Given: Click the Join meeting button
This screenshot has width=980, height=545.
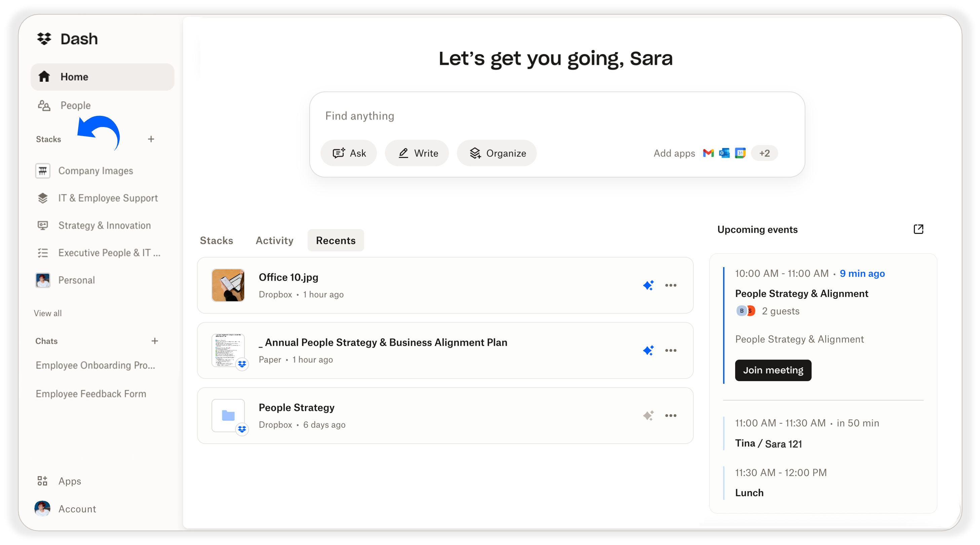Looking at the screenshot, I should pos(773,370).
